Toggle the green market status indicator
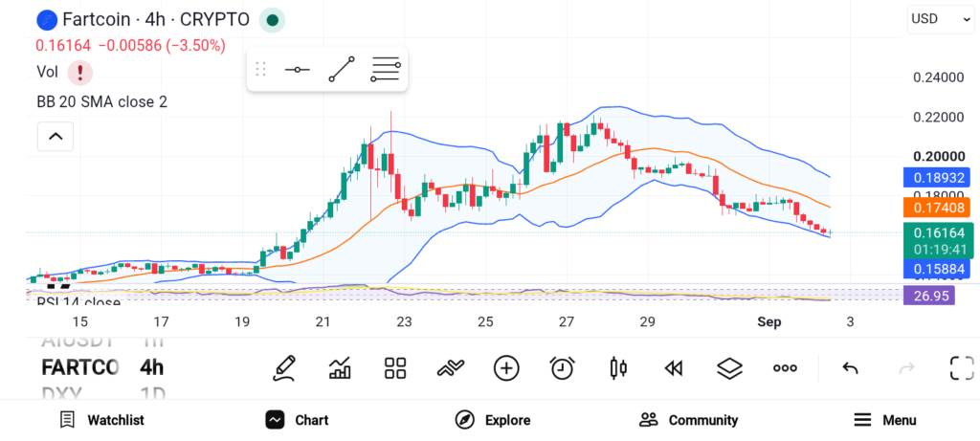This screenshot has height=441, width=980. [272, 20]
